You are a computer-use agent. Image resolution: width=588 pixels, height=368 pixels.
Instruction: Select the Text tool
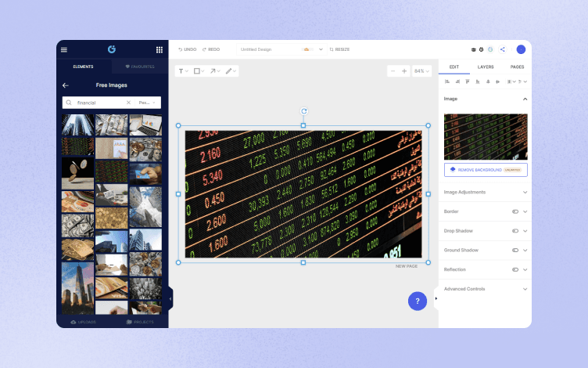pyautogui.click(x=183, y=71)
